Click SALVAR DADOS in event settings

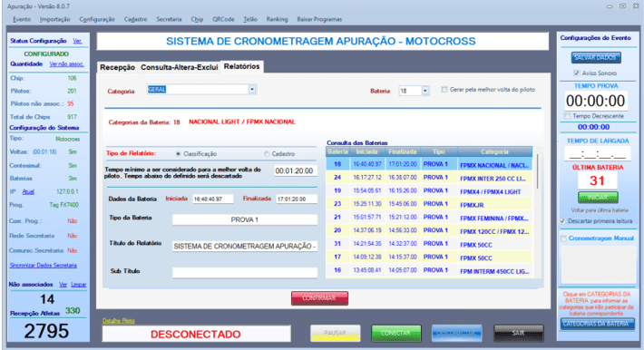coord(596,57)
